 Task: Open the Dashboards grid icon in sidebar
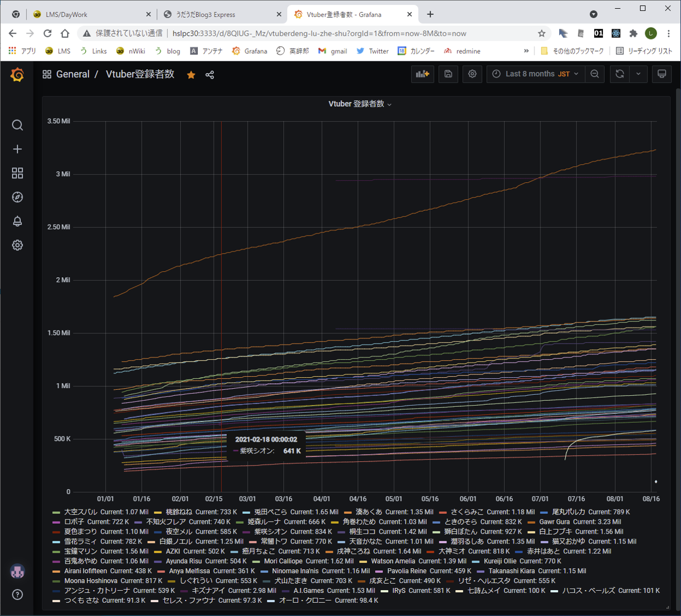(18, 173)
